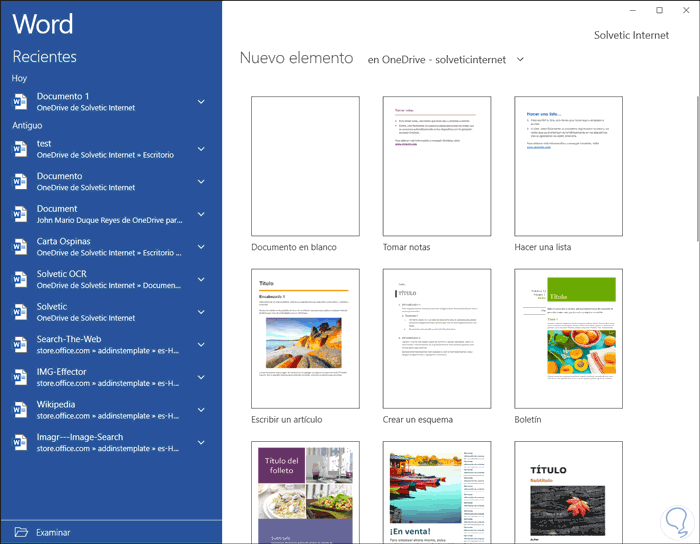
Task: Pick the Crear un esquema template
Action: pos(437,338)
